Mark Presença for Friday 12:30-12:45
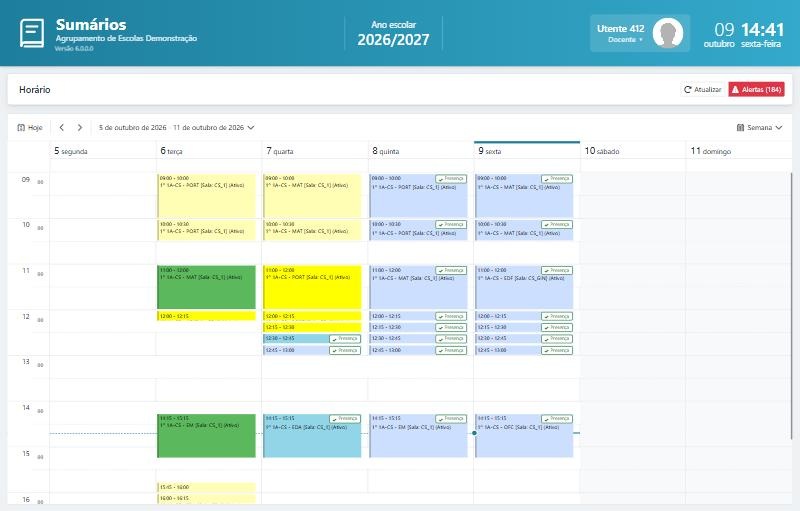 pyautogui.click(x=557, y=339)
